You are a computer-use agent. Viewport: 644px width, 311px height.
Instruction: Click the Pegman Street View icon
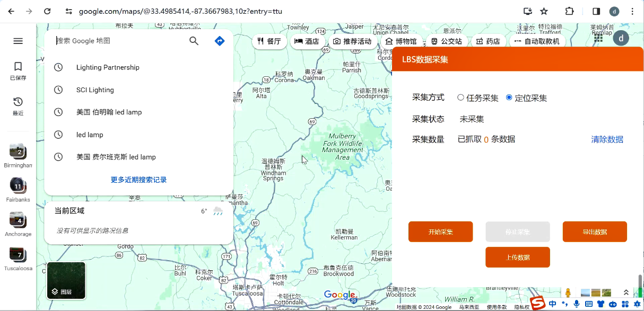tap(568, 293)
